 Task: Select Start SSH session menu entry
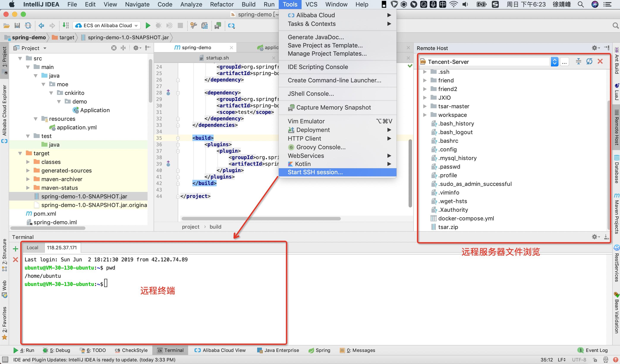[315, 172]
